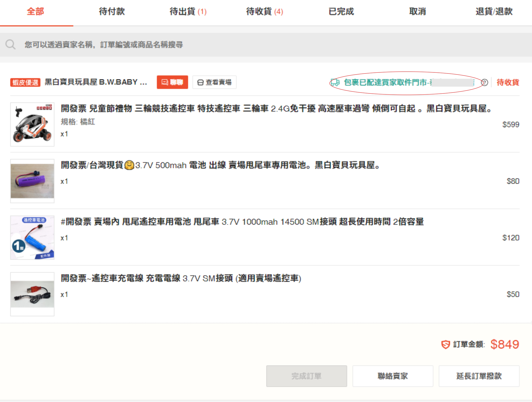The width and height of the screenshot is (532, 402).
Task: Open the blue 1000mah battery thumbnail
Action: [32, 238]
